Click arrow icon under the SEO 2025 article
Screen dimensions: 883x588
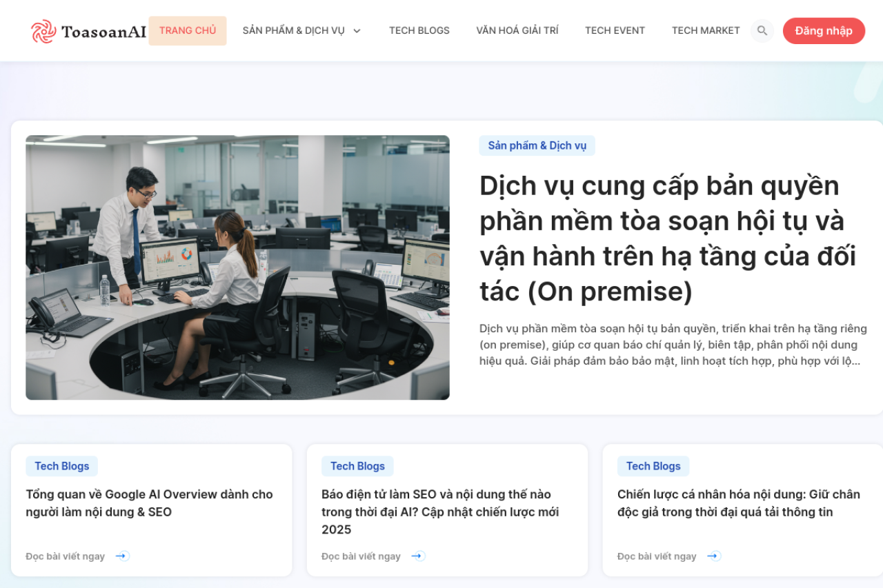(418, 556)
